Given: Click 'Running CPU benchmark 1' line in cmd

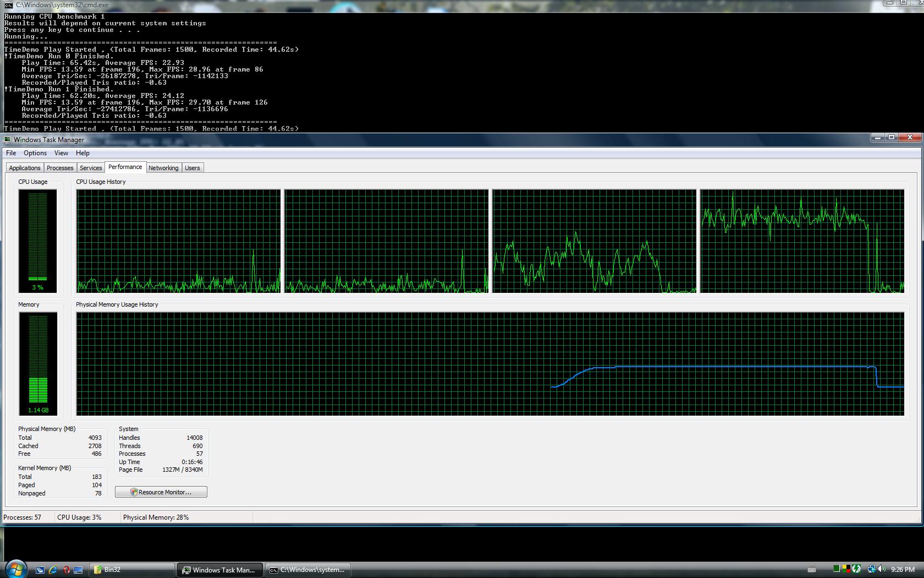Looking at the screenshot, I should click(x=54, y=17).
